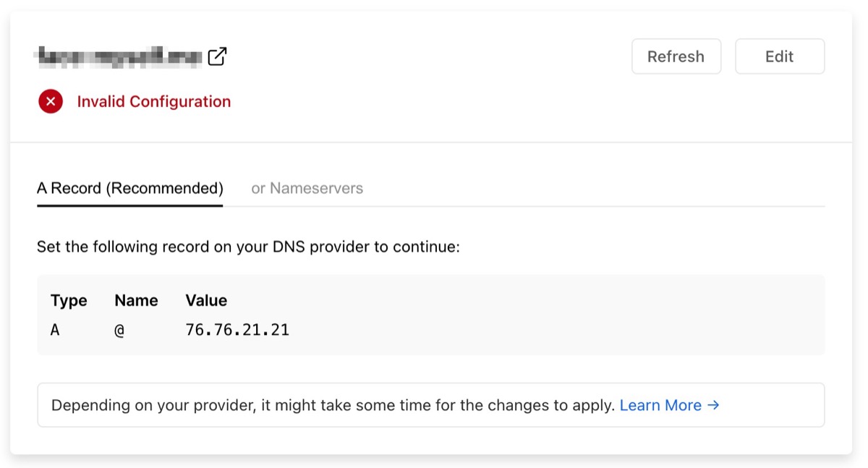Click the Invalid Configuration status label

click(x=154, y=101)
